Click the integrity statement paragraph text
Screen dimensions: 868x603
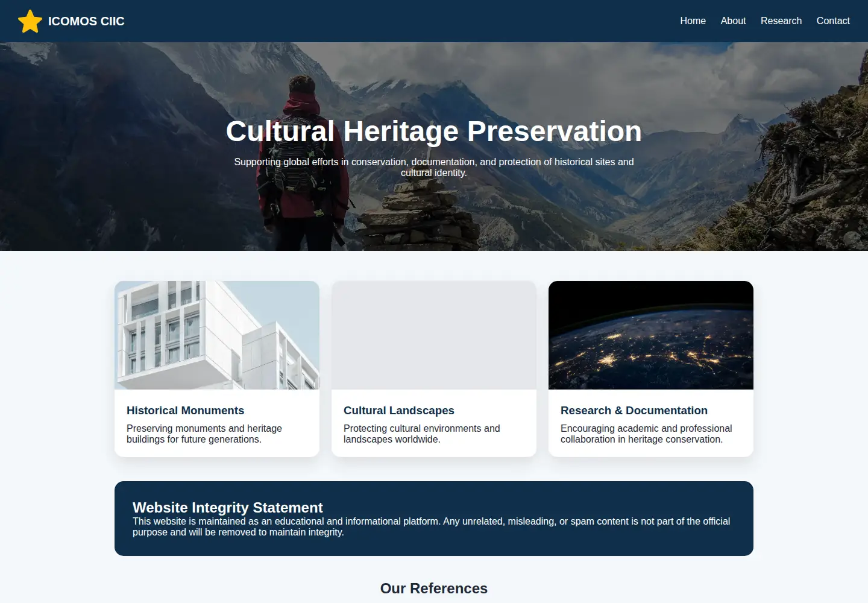[x=431, y=526]
